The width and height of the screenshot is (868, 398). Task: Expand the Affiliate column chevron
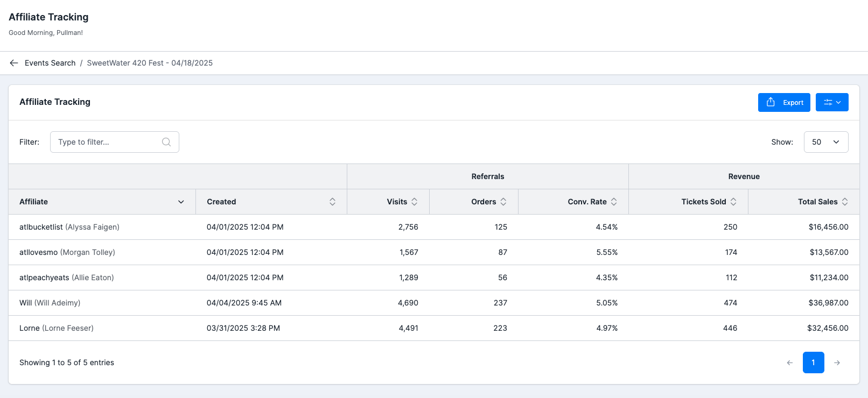[181, 202]
